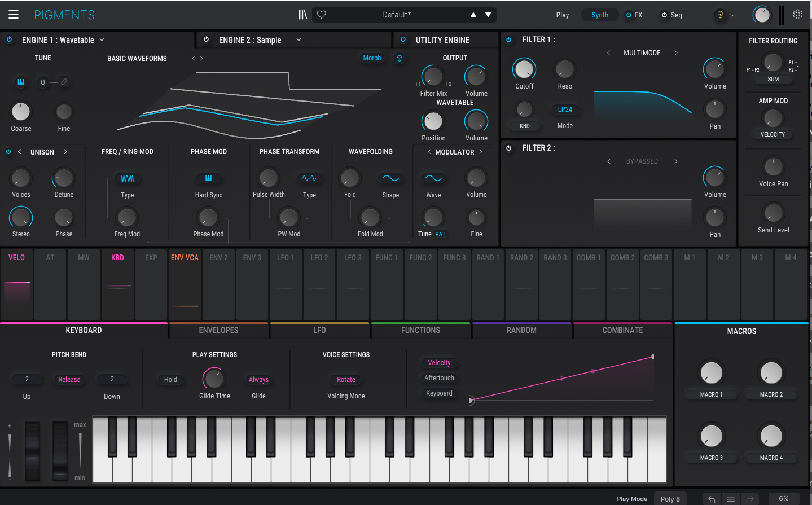Click the Filter 1 Cutoff knob
The image size is (812, 505).
pyautogui.click(x=524, y=69)
